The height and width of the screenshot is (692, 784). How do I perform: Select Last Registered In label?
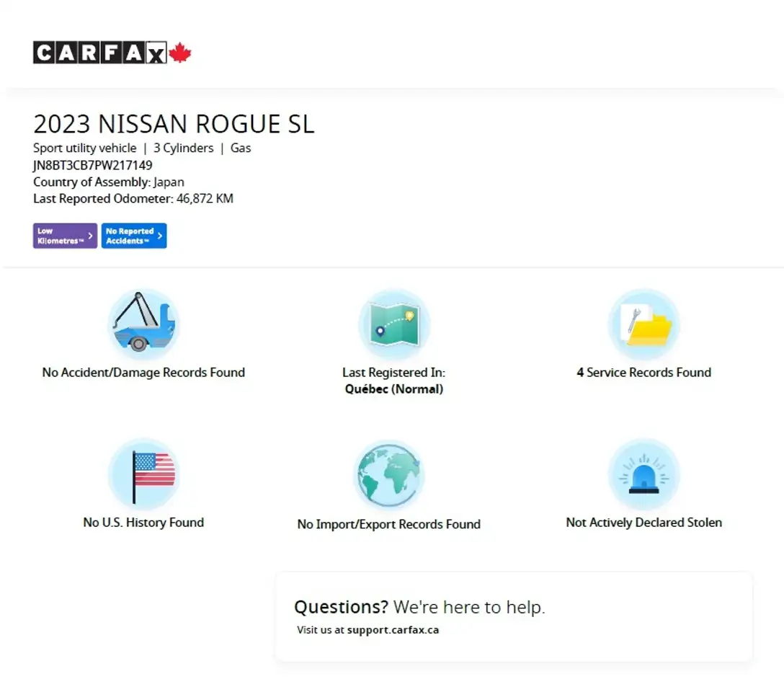click(394, 373)
